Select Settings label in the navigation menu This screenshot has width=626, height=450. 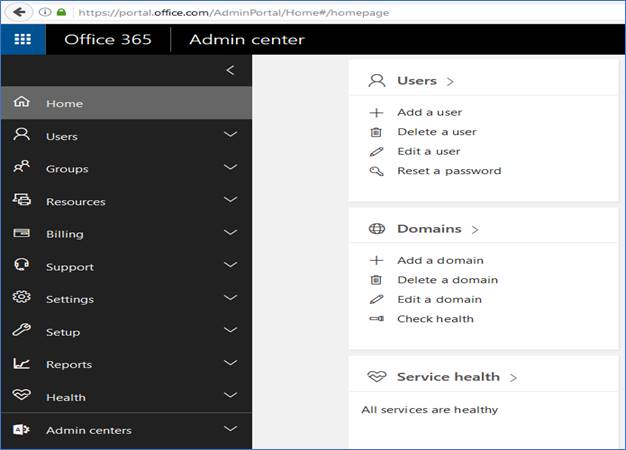coord(70,299)
